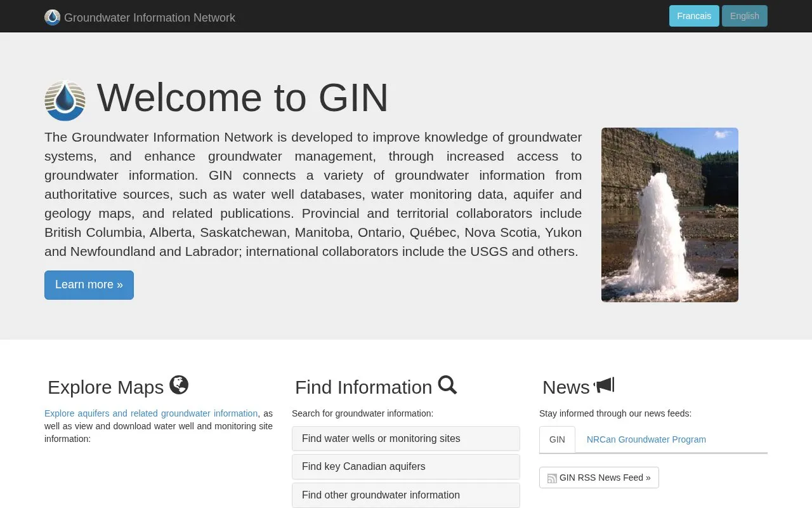Select the GIN news tab

tap(557, 439)
